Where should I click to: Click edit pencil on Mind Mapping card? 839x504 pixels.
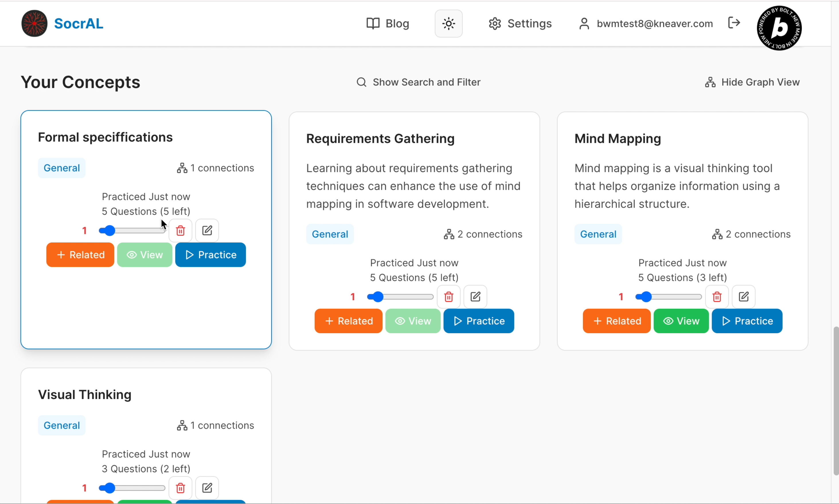coord(743,297)
